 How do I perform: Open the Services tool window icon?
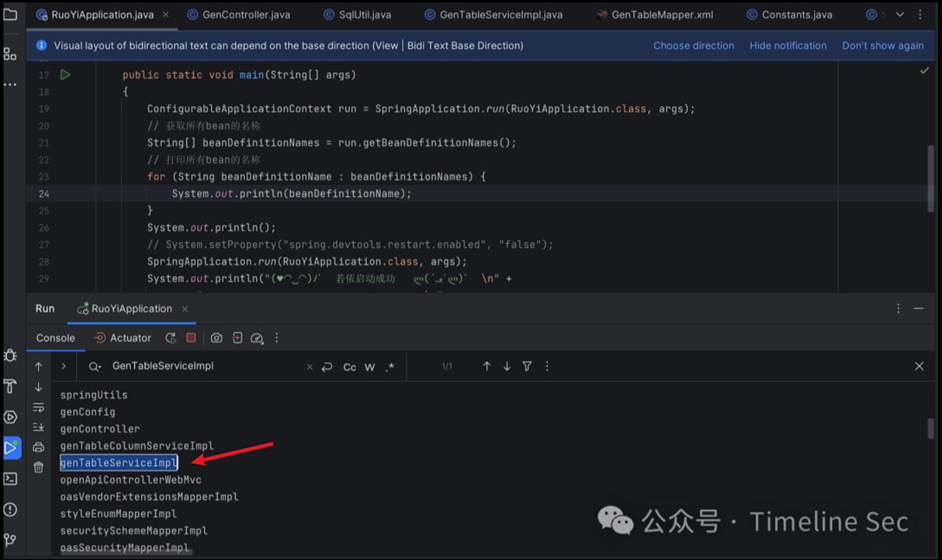pos(10,417)
